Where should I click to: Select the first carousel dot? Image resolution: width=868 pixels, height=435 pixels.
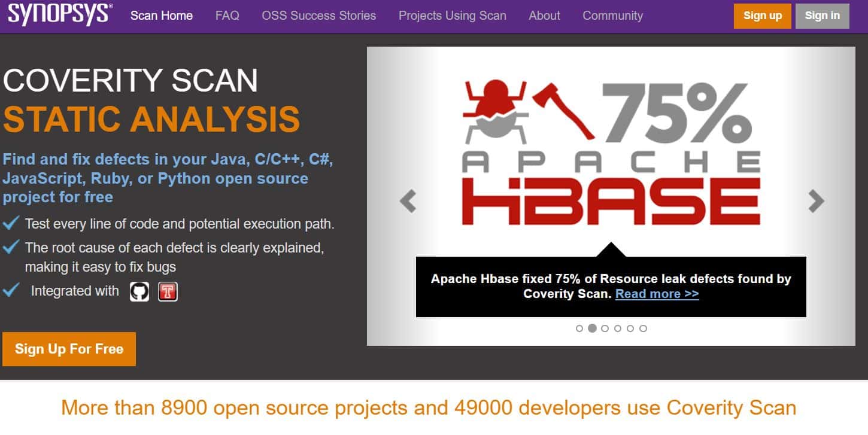579,328
